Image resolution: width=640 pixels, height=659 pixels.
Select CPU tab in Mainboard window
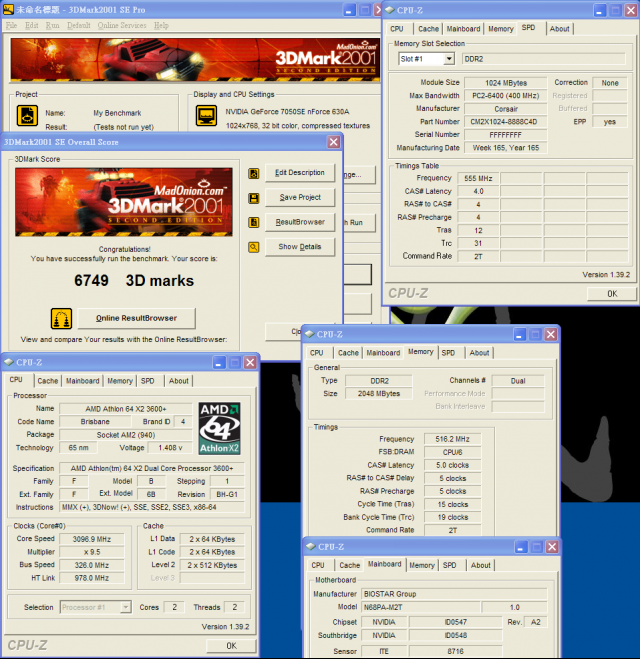(318, 565)
